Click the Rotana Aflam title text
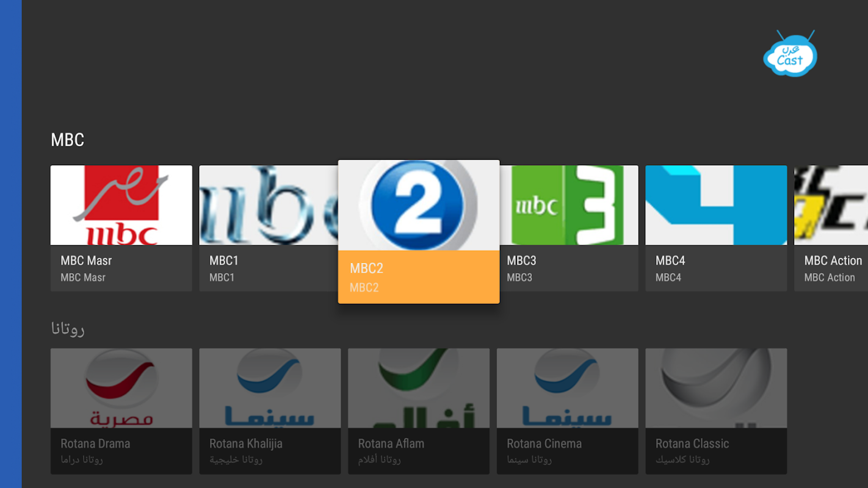 [391, 443]
